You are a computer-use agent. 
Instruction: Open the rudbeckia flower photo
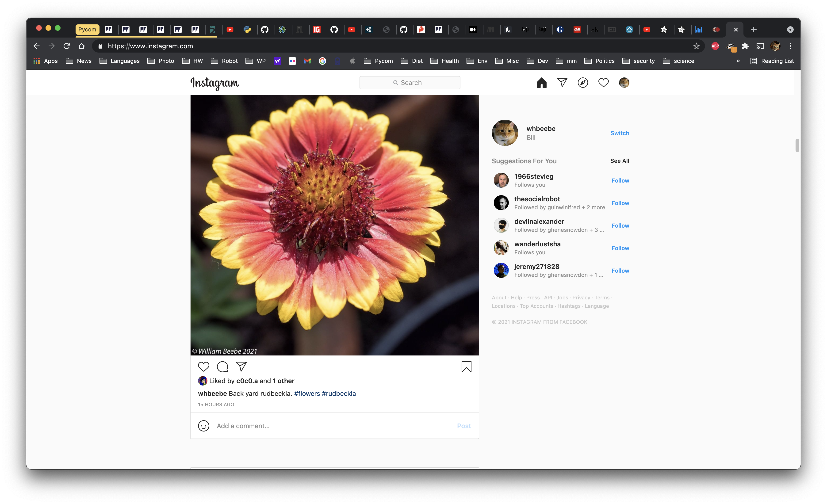pyautogui.click(x=334, y=225)
